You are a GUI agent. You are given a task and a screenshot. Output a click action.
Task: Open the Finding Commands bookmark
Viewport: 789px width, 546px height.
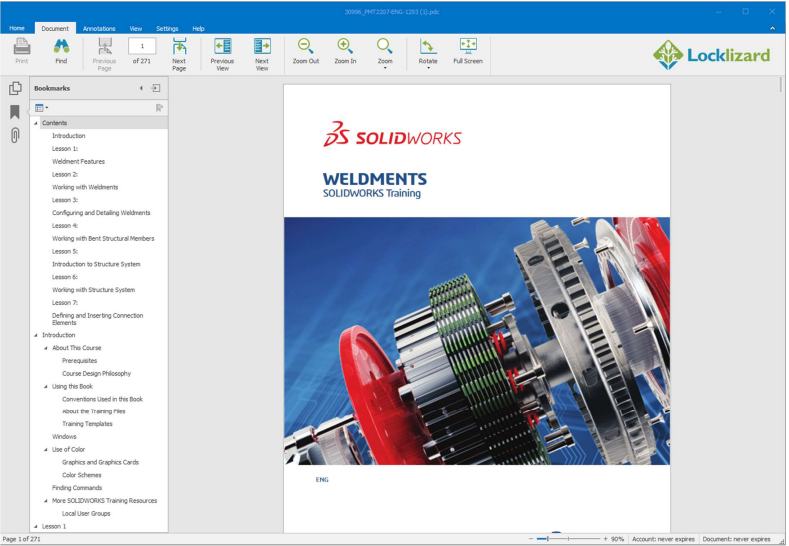pyautogui.click(x=77, y=488)
